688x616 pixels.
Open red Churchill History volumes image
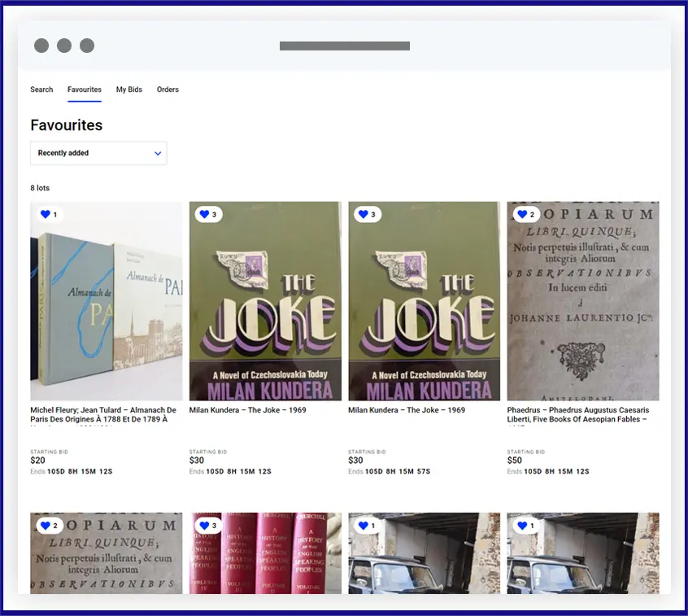(x=265, y=553)
